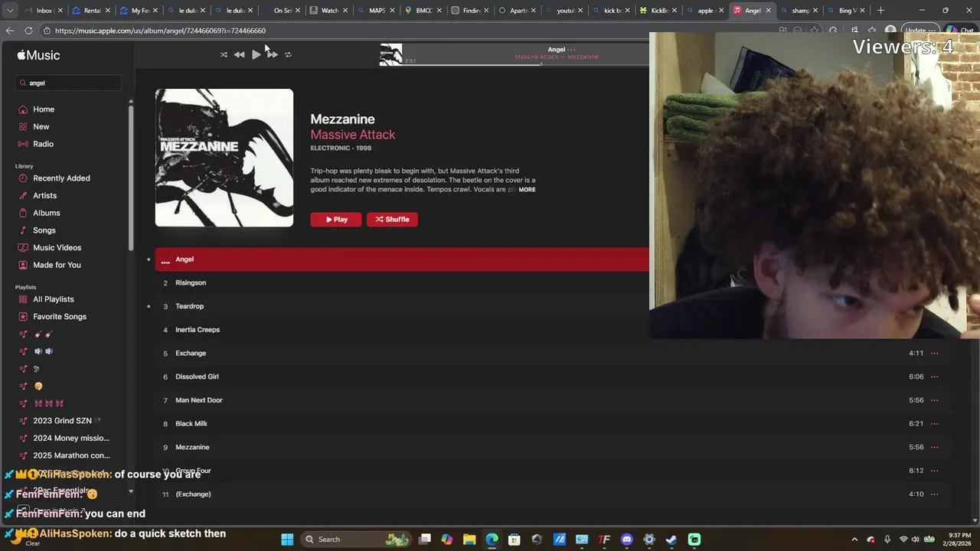Viewport: 980px width, 551px height.
Task: Open more options for Man Next Door
Action: tap(934, 400)
